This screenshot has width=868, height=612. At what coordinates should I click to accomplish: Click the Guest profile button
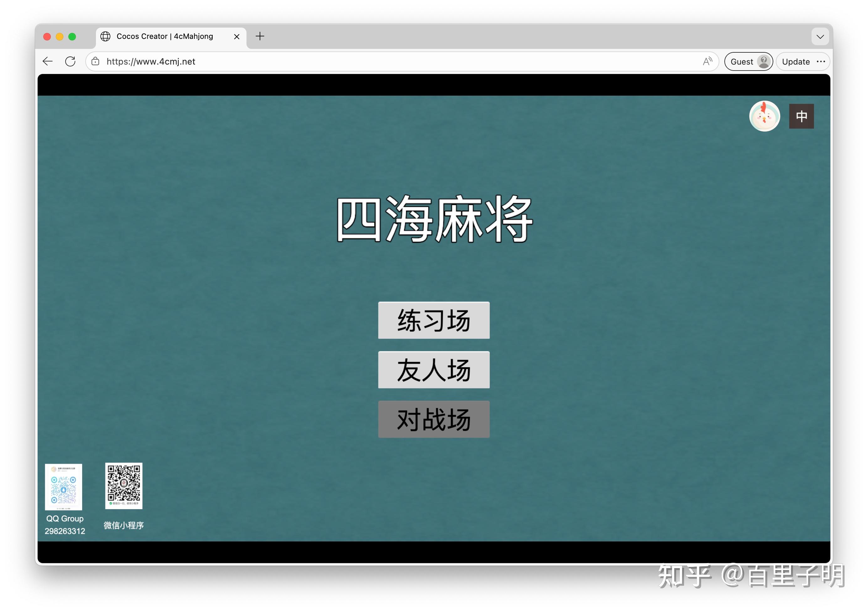(x=749, y=62)
